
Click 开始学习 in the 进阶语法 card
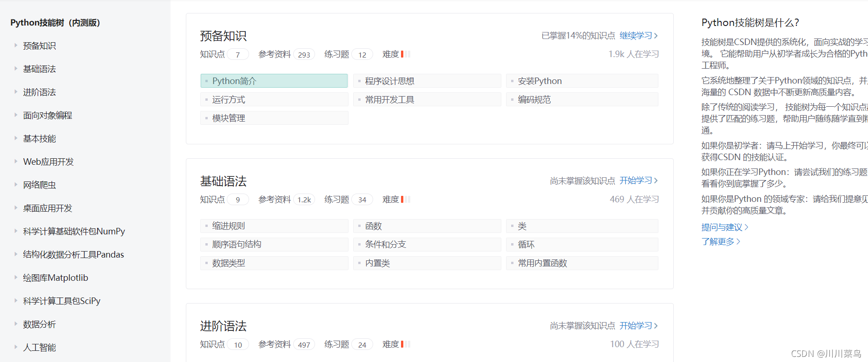[639, 326]
